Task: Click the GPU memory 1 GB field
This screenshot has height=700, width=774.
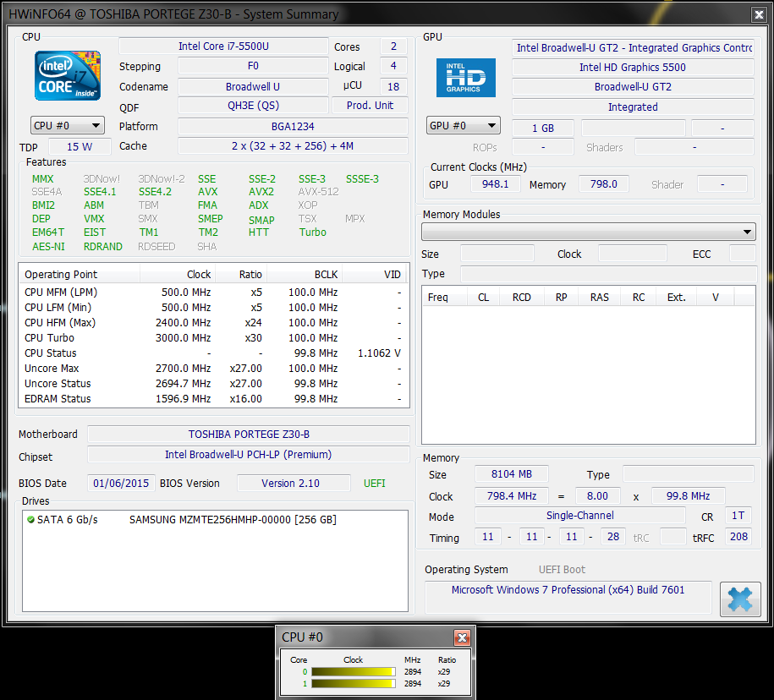Action: pyautogui.click(x=543, y=129)
